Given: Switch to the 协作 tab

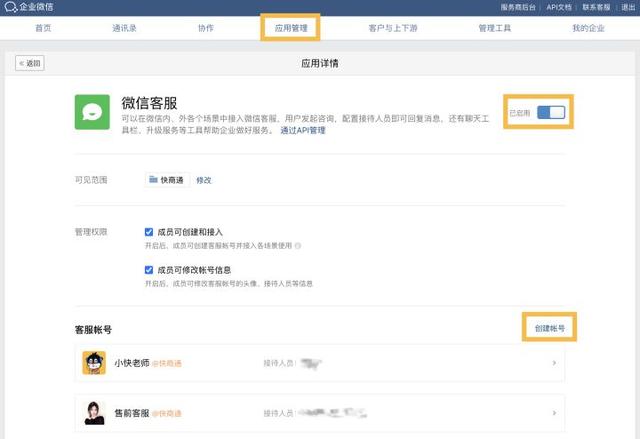Looking at the screenshot, I should click(206, 28).
